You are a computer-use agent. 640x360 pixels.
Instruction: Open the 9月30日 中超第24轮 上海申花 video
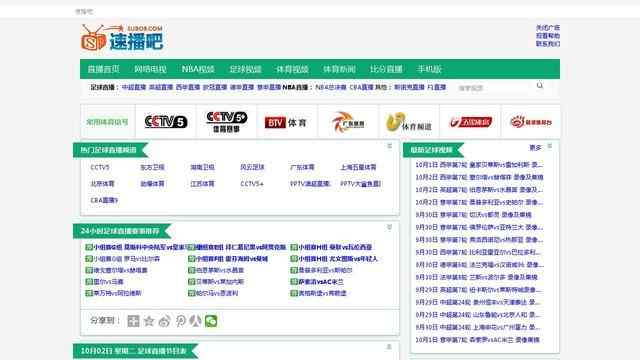coord(478,327)
